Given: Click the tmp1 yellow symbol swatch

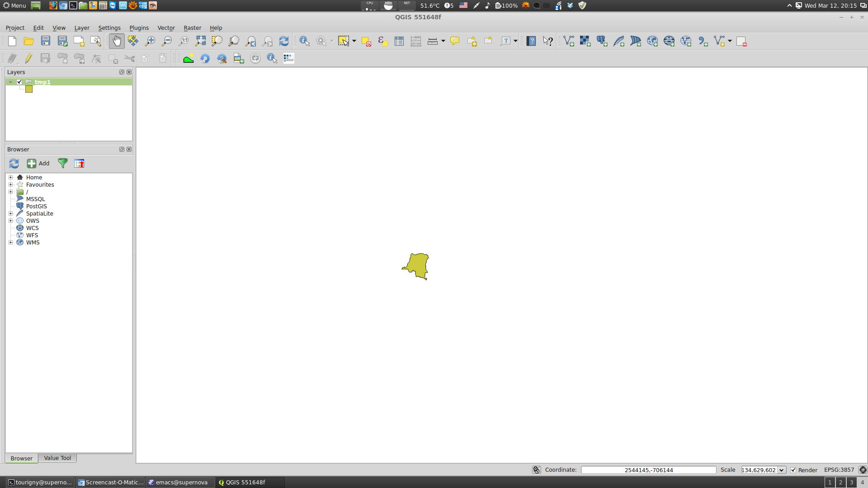Looking at the screenshot, I should 29,89.
